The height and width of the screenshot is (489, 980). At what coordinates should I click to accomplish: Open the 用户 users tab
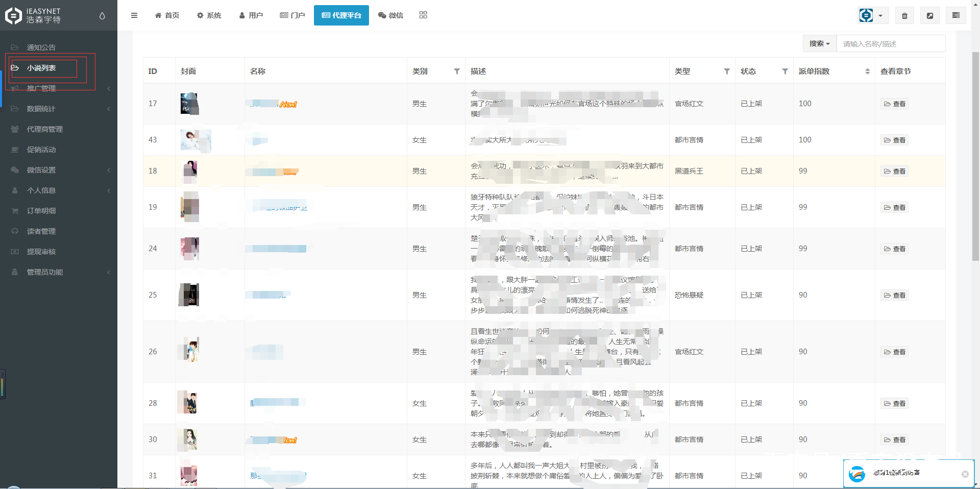(x=251, y=15)
